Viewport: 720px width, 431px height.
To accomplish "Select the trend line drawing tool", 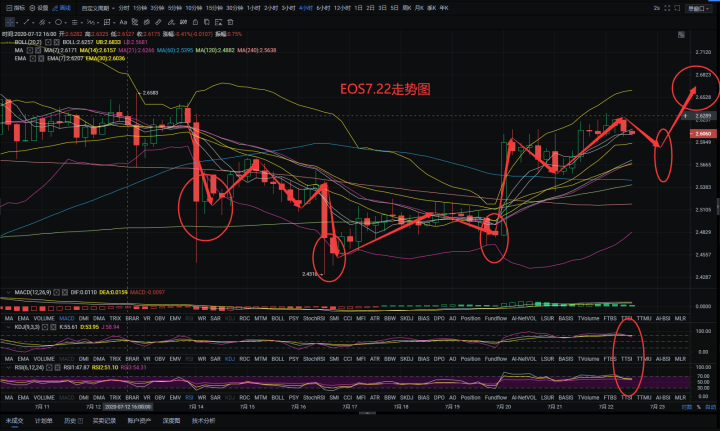I will (26, 22).
